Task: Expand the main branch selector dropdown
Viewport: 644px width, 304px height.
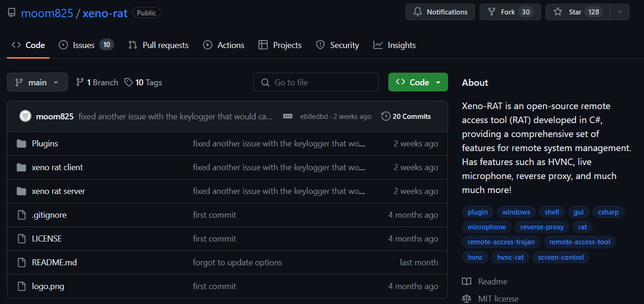Action: click(x=37, y=82)
